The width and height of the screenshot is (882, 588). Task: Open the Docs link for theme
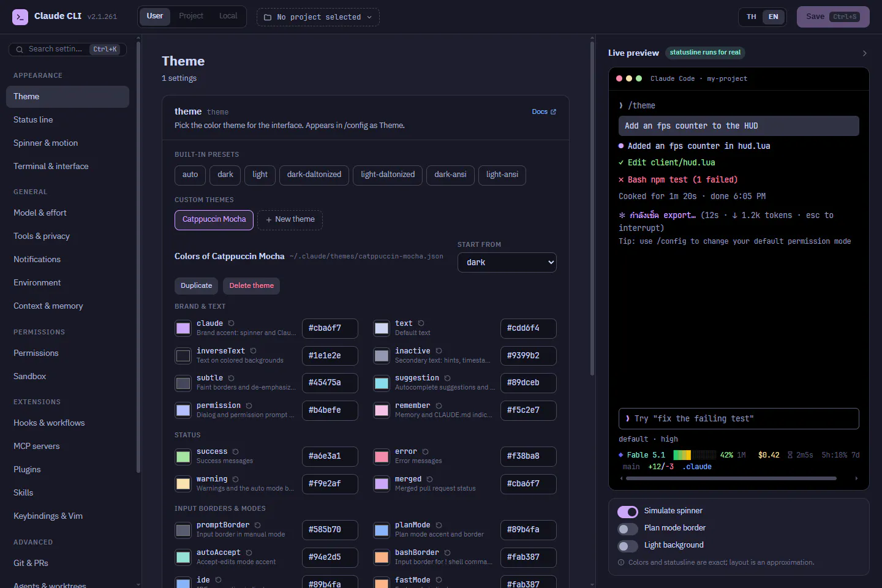click(x=544, y=112)
